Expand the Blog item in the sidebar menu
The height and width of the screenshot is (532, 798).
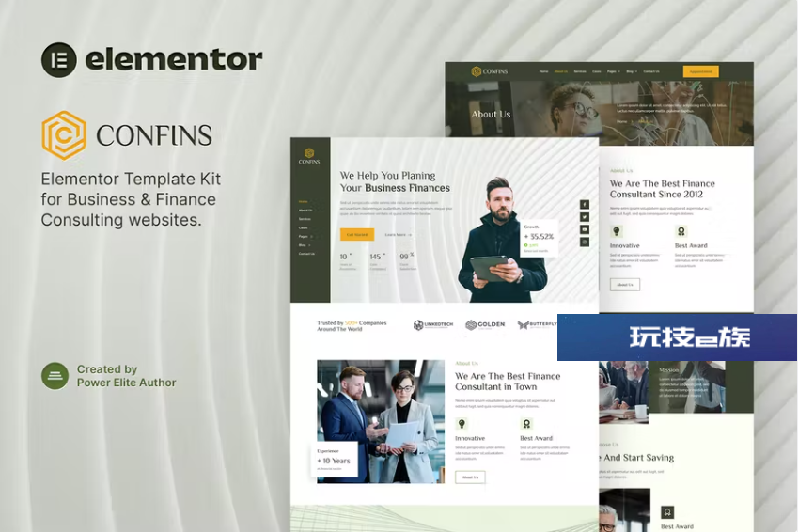point(305,245)
